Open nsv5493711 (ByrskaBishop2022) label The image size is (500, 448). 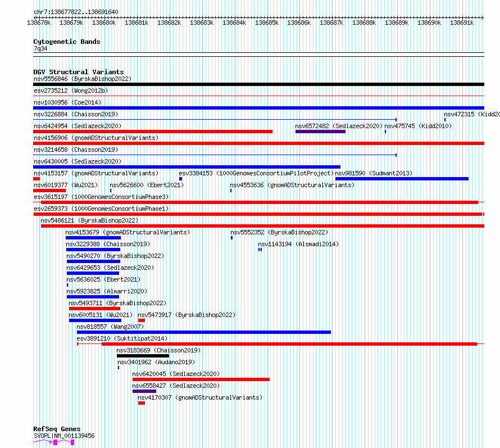117,303
